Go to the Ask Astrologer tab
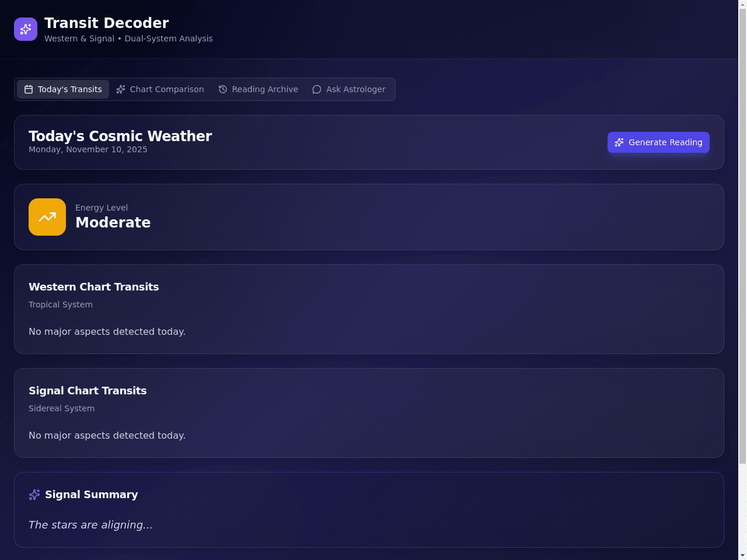Image resolution: width=747 pixels, height=560 pixels. coord(349,89)
